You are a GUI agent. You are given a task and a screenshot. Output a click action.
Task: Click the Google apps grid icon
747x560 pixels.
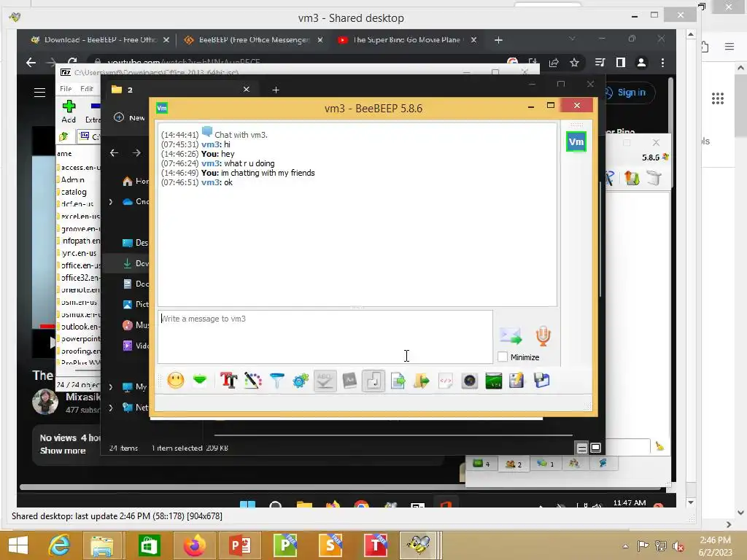click(718, 98)
